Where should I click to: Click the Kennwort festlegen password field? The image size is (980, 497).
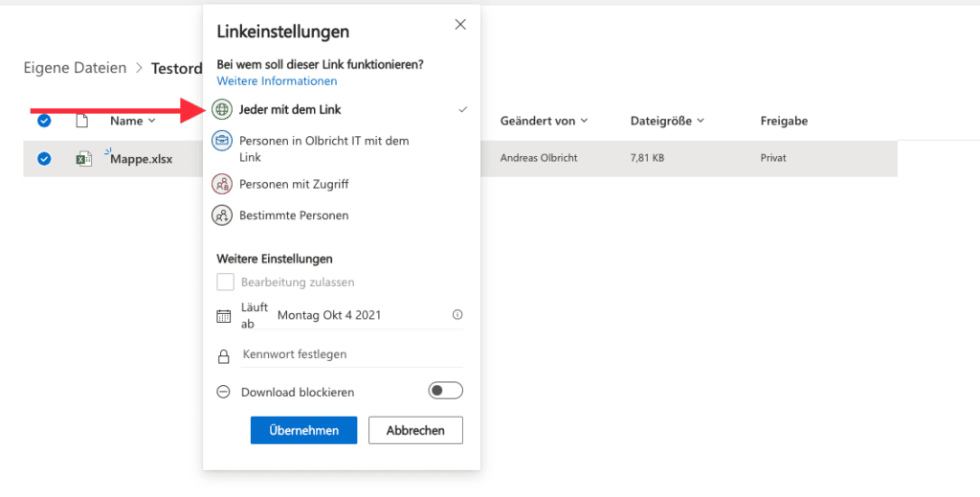(x=350, y=354)
